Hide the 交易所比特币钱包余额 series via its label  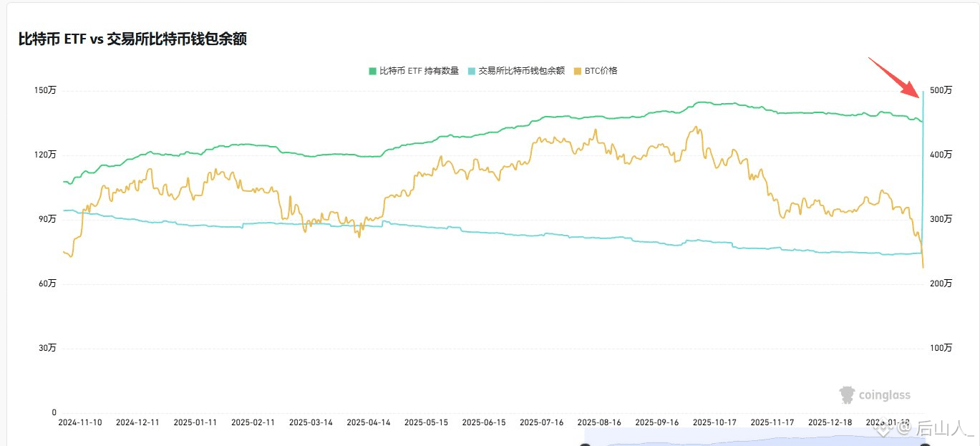point(521,71)
